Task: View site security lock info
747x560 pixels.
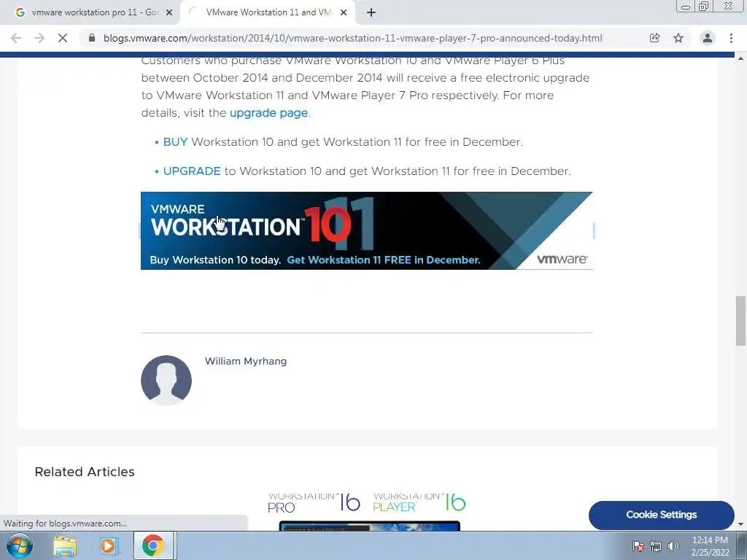Action: pos(92,38)
